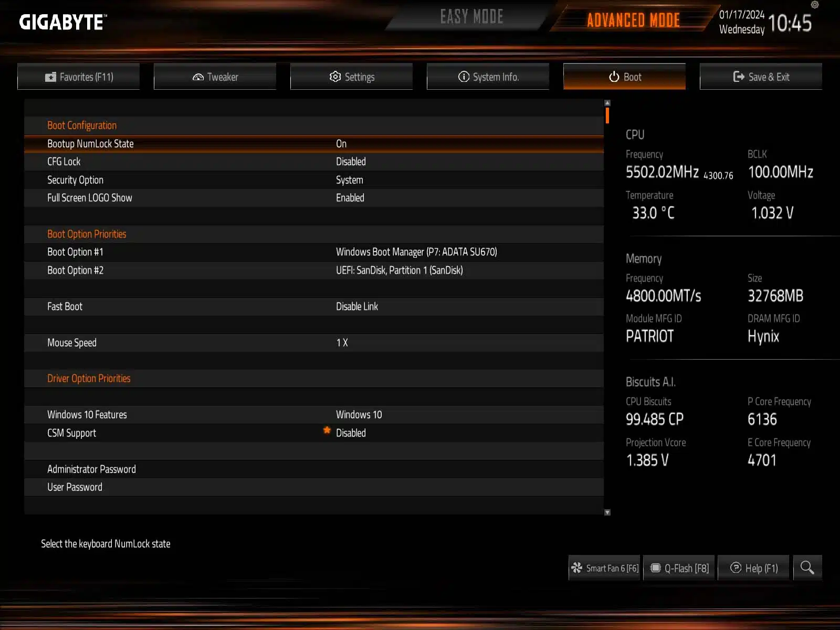The image size is (840, 630).
Task: Change Fast Boot Disable Link setting
Action: click(x=357, y=307)
